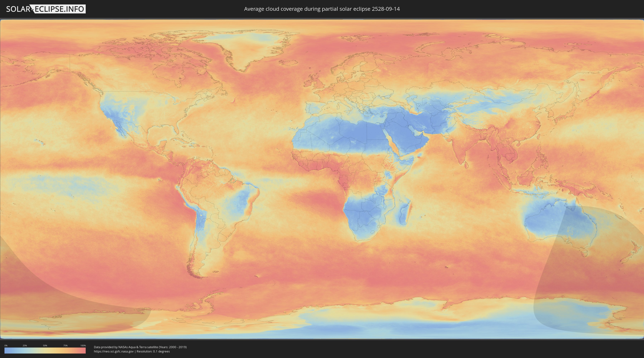Click the neo.sci.gsfc.nasa.gov URL text
This screenshot has width=644, height=358.
113,351
